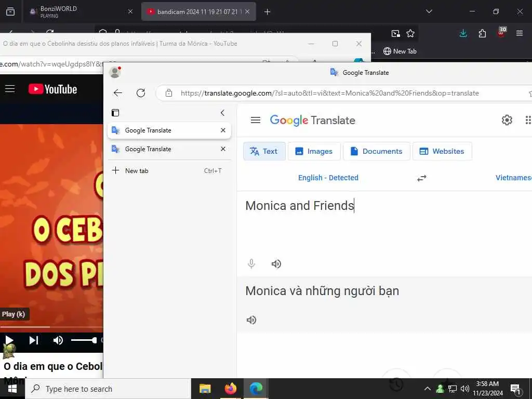Reload the Google Translate page
Viewport: 532px width, 399px height.
tap(141, 93)
